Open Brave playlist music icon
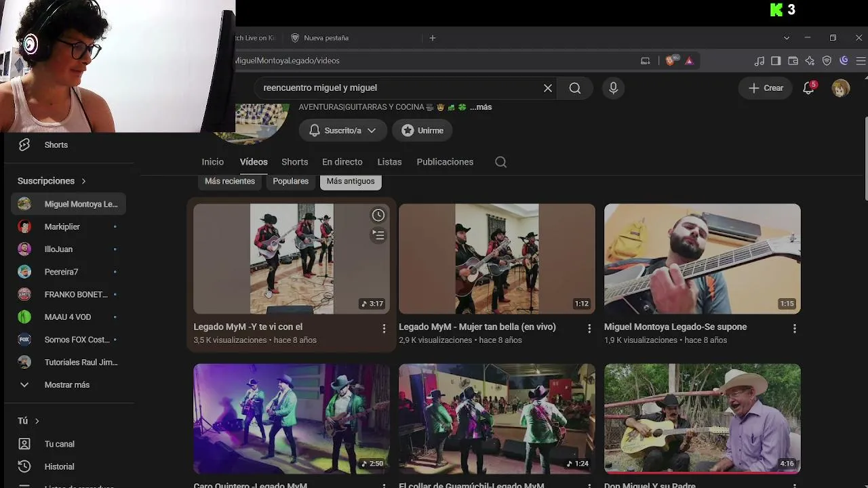Screen dimensions: 868x488 click(x=759, y=61)
